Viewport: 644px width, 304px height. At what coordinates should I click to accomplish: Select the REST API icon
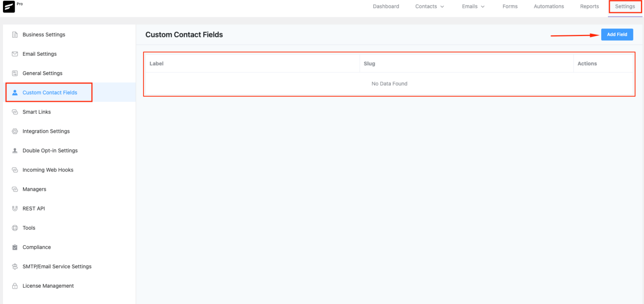(15, 208)
